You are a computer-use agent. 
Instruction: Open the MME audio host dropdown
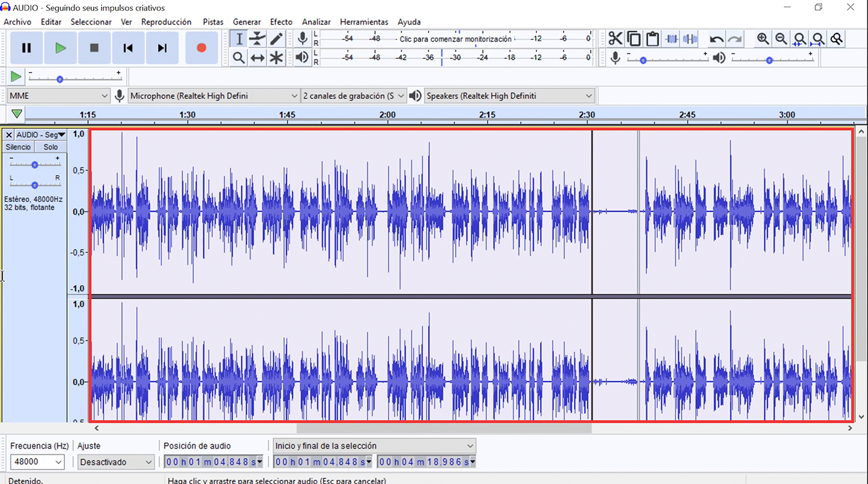[59, 96]
